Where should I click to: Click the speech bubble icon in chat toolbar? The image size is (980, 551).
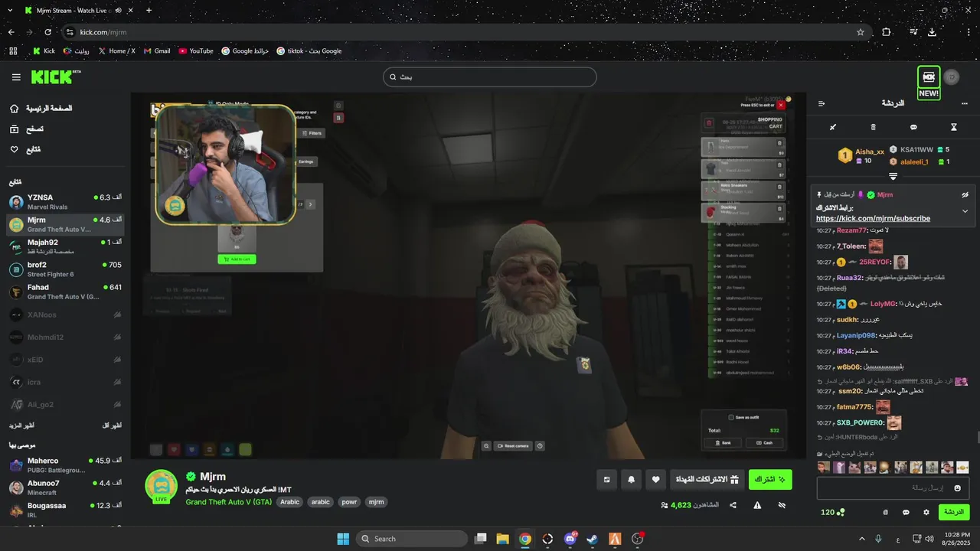[913, 127]
